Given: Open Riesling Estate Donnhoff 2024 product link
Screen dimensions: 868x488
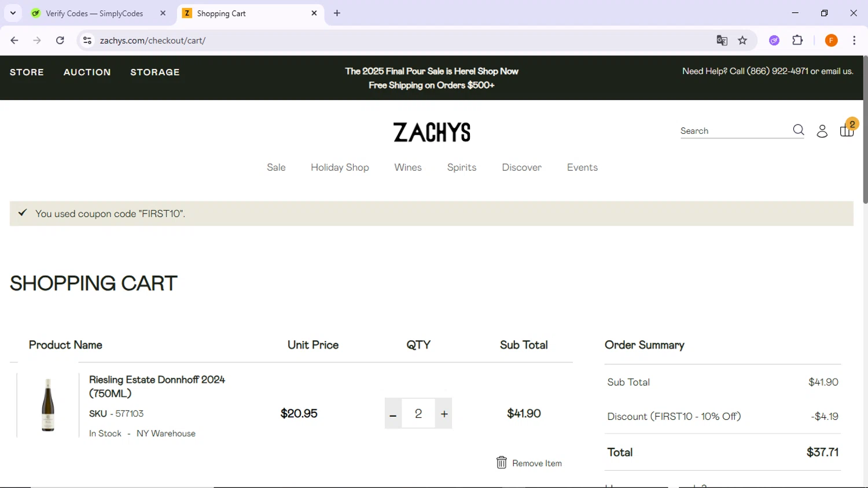Looking at the screenshot, I should point(157,386).
